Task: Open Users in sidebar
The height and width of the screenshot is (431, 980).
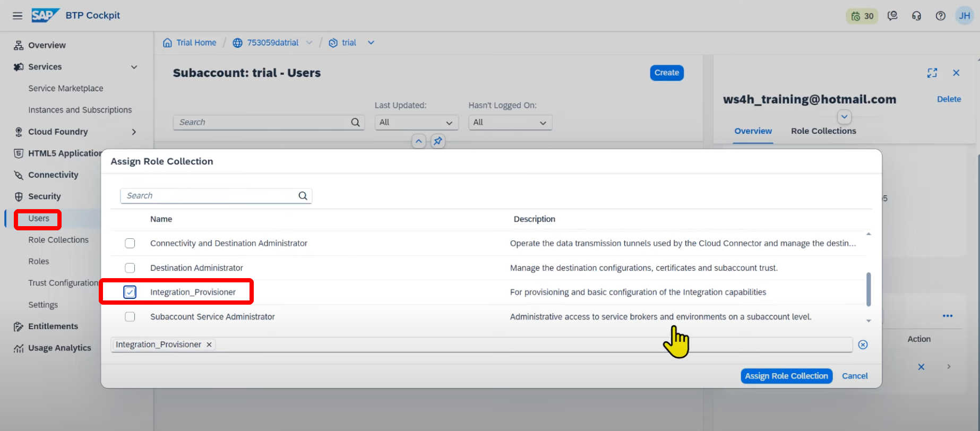Action: click(39, 218)
